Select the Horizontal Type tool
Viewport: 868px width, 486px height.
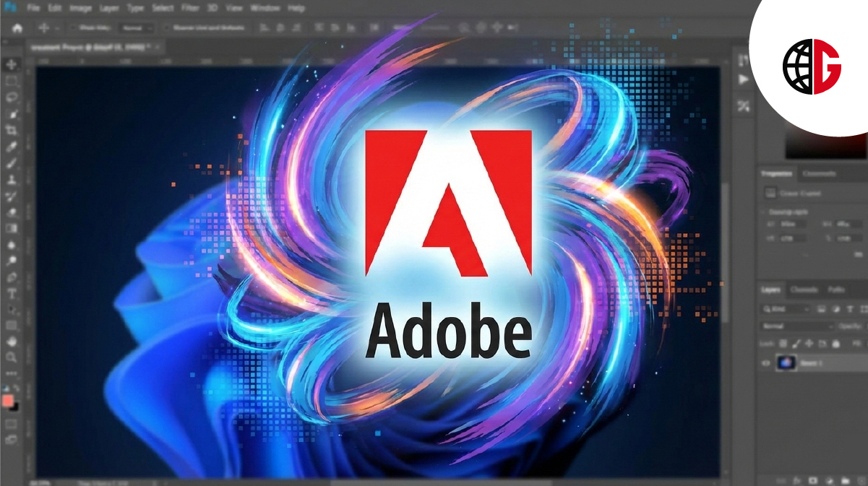(12, 294)
